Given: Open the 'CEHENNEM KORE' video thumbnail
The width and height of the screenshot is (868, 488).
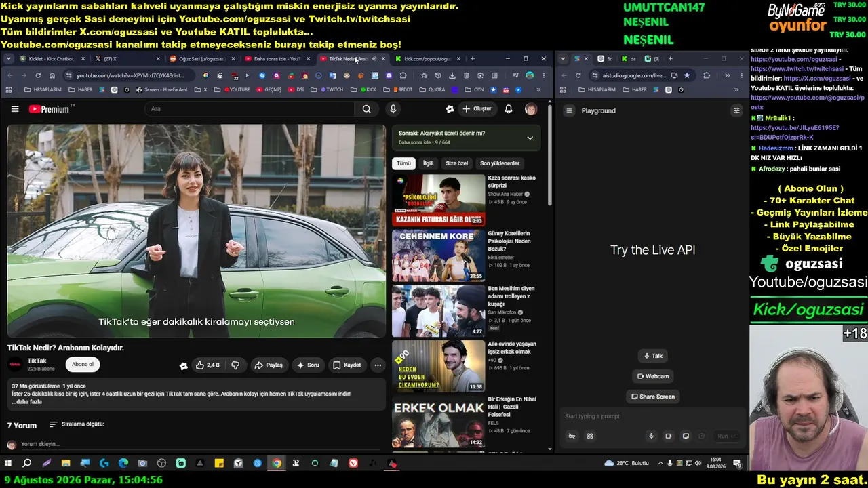Looking at the screenshot, I should pyautogui.click(x=438, y=256).
